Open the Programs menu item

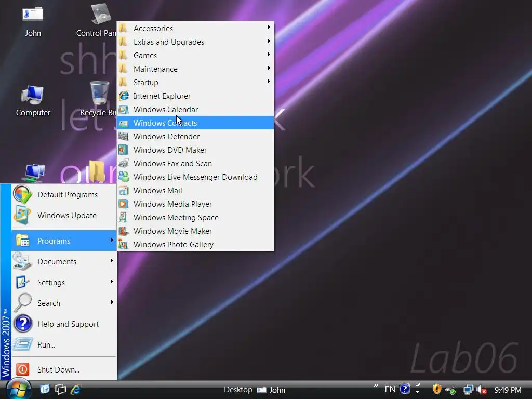pyautogui.click(x=64, y=241)
